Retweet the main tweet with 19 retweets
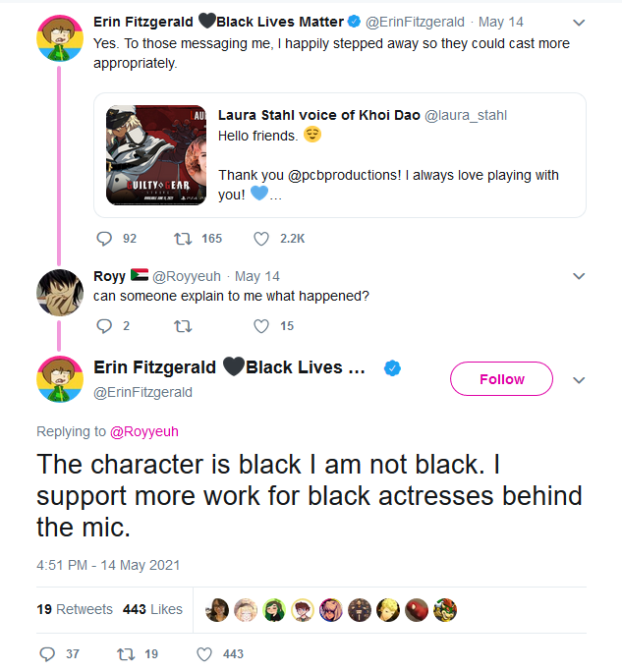Viewport: 622px width, 672px height. pos(126,654)
